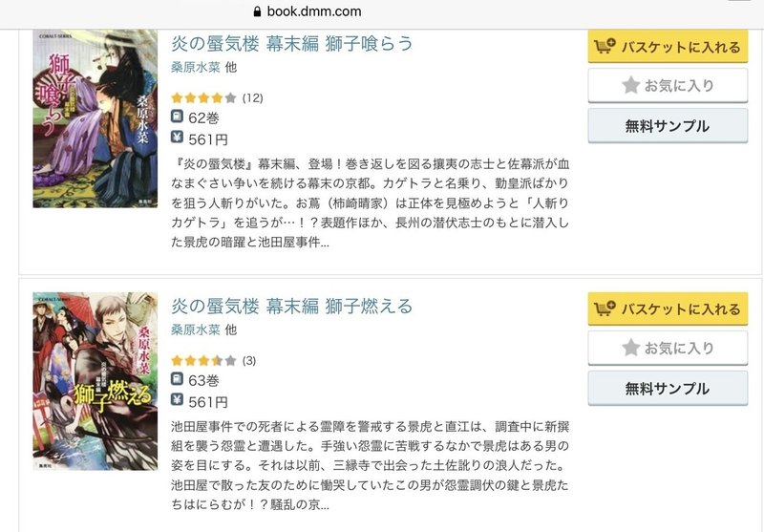Click star rating for 獅子喰らう

(x=203, y=97)
